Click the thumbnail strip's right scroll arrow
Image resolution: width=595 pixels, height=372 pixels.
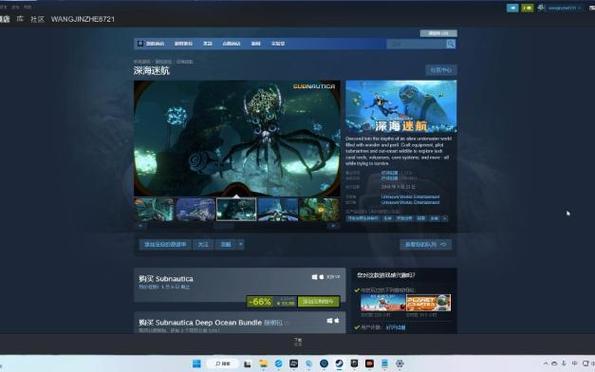[x=333, y=226]
